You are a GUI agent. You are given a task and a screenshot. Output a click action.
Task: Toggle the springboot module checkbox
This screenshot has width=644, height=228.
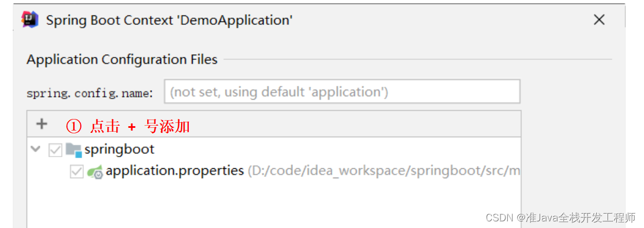pos(55,149)
